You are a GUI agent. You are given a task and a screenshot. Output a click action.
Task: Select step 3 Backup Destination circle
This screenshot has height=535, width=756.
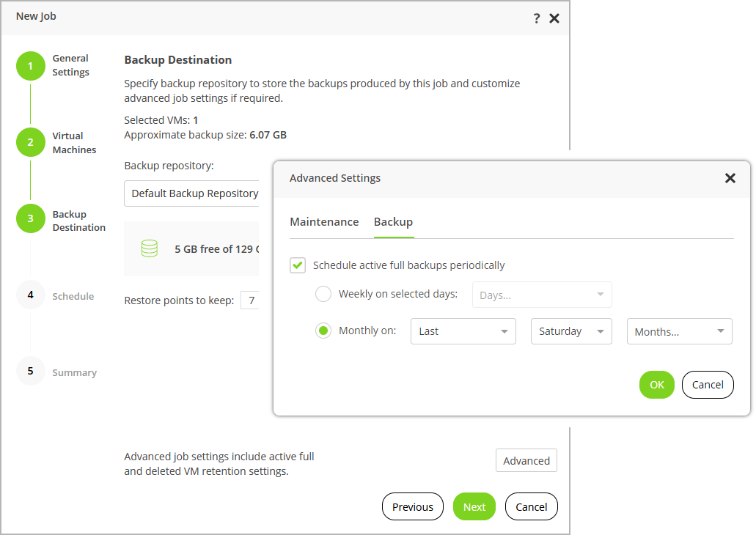point(30,218)
